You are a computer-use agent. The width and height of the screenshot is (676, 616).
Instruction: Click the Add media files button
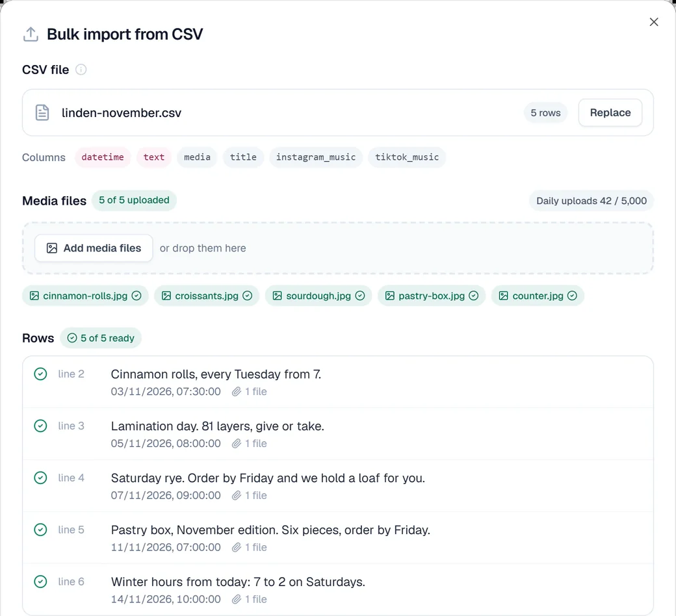coord(94,248)
